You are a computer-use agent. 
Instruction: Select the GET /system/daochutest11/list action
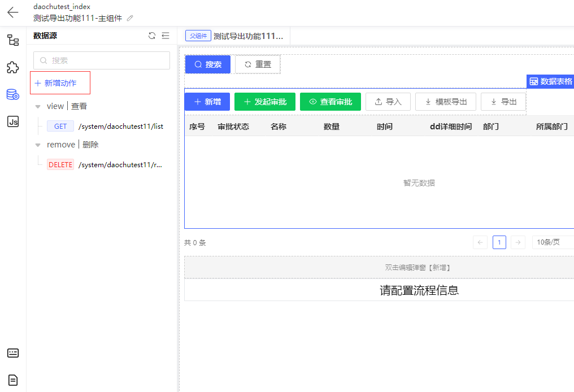click(105, 127)
